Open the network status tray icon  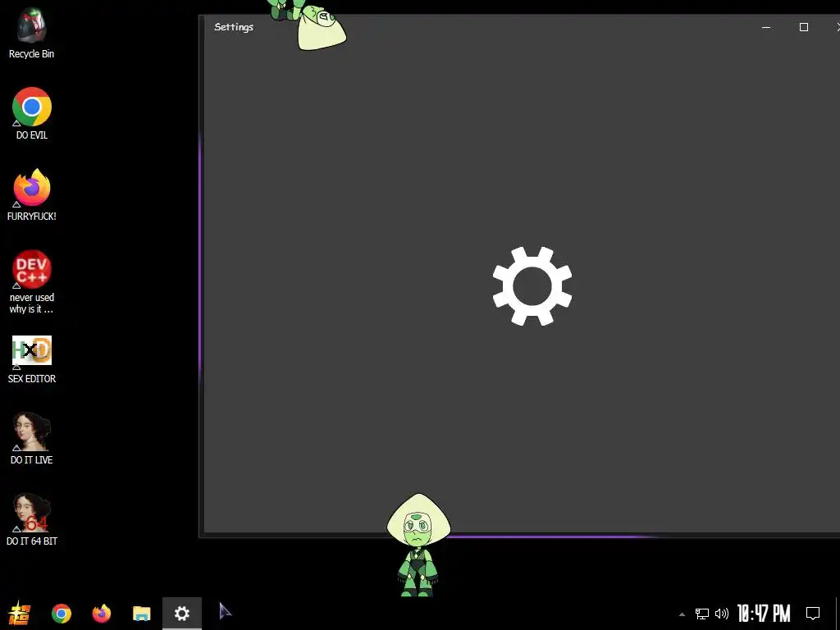(702, 614)
